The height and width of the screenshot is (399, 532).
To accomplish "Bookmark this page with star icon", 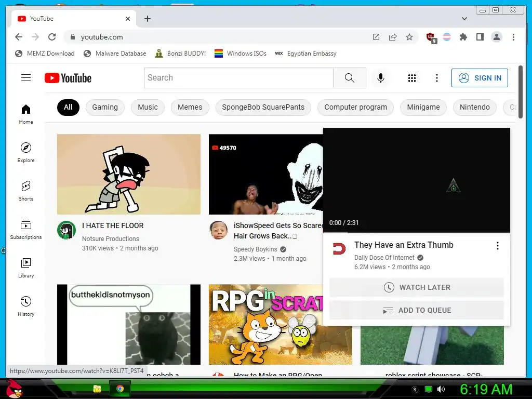I will pyautogui.click(x=409, y=37).
